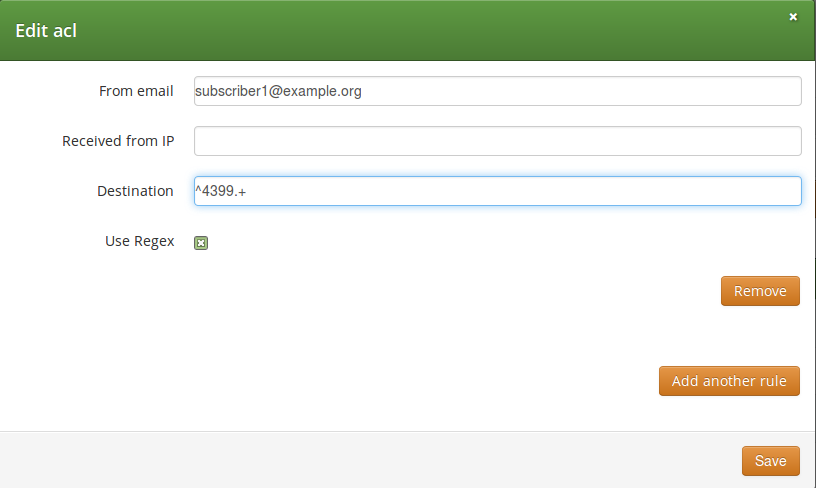Close the Edit acl dialog
Viewport: 816px width, 488px height.
click(x=793, y=17)
